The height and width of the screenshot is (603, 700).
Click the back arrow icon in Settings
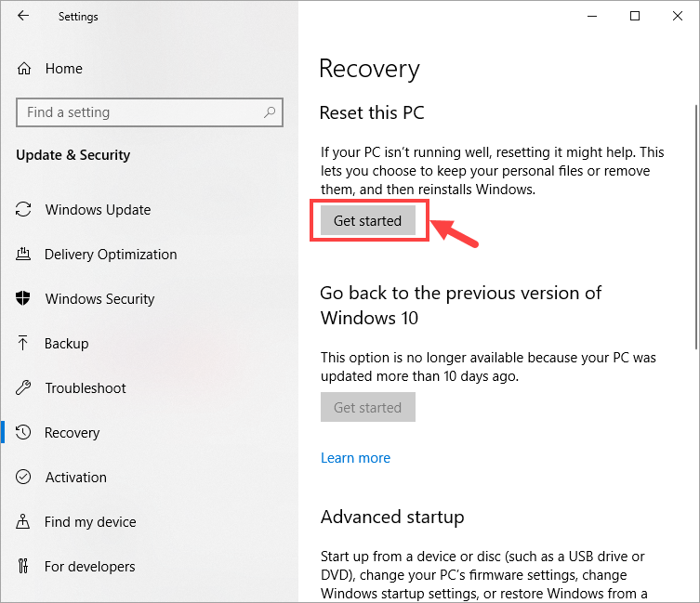coord(22,16)
